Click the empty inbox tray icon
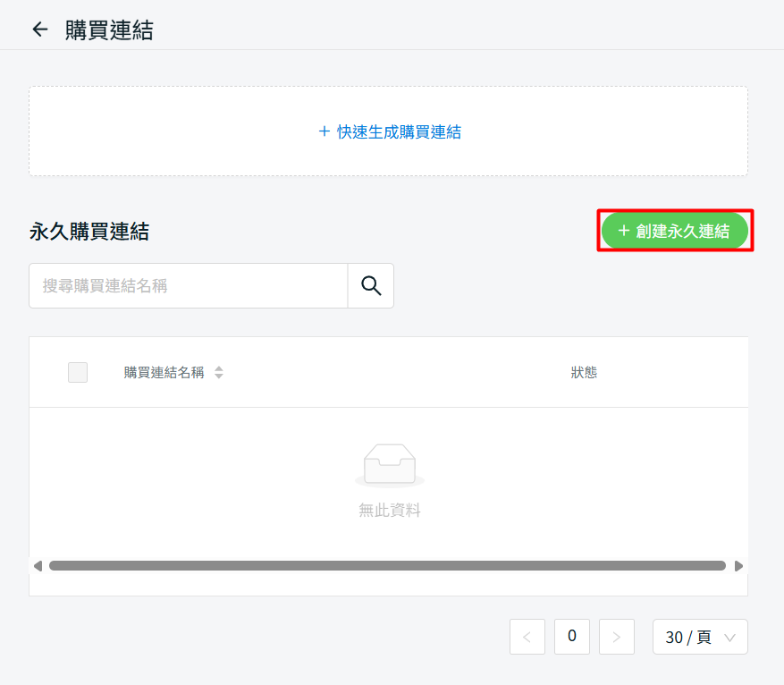 click(389, 465)
